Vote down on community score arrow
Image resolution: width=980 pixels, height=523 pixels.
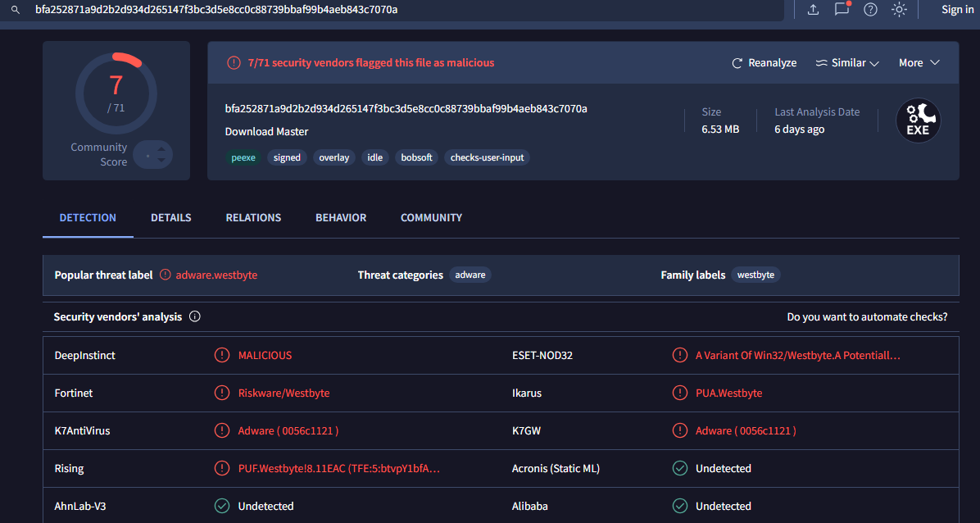click(161, 160)
